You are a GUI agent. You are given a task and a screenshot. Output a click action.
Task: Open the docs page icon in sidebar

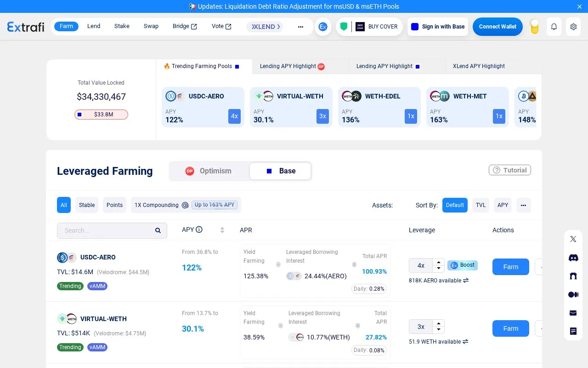click(573, 331)
